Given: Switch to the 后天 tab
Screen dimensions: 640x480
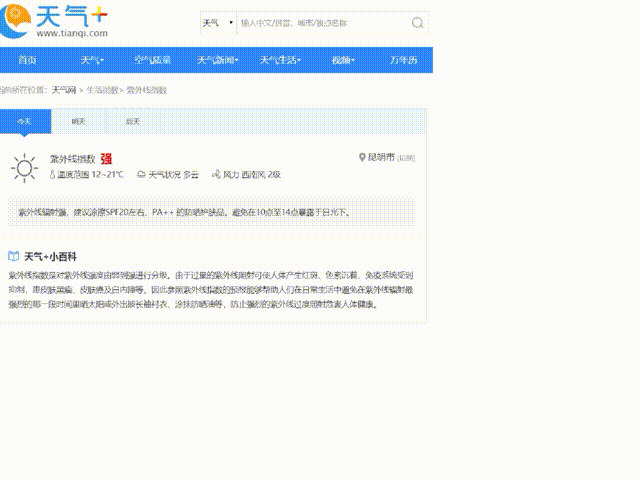Looking at the screenshot, I should pos(133,121).
